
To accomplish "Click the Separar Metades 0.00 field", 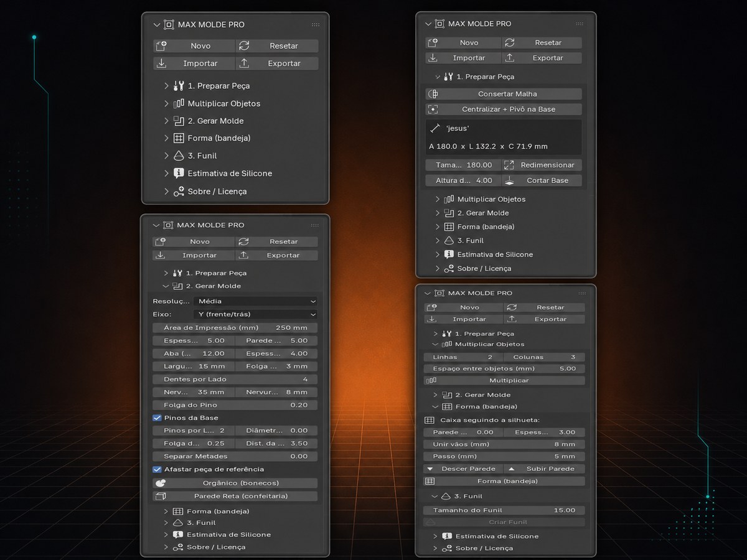I will (x=235, y=456).
